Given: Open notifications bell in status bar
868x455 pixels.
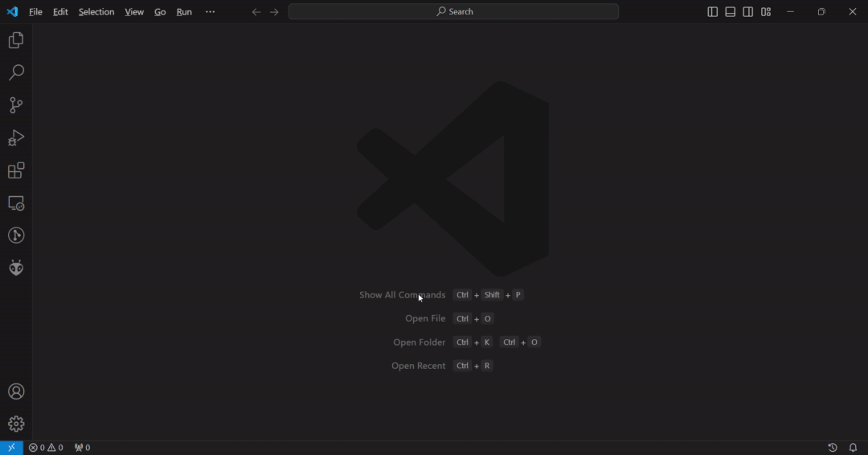Looking at the screenshot, I should coord(853,448).
